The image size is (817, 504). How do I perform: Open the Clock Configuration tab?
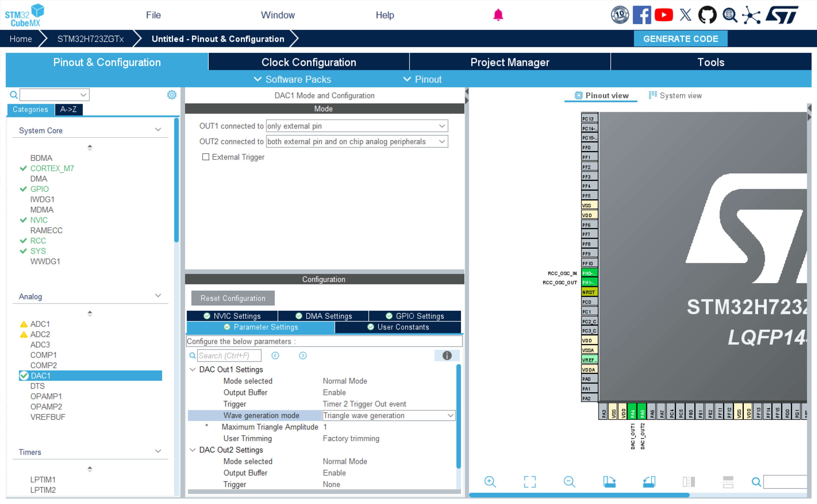(309, 62)
